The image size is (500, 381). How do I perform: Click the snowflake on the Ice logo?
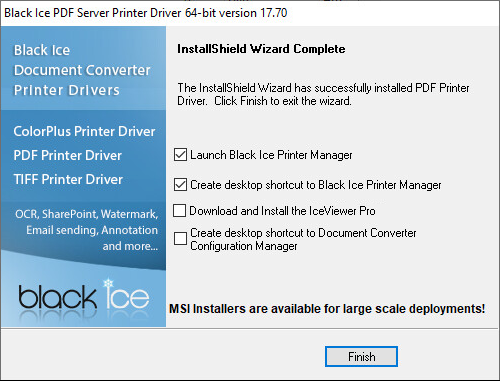[108, 284]
